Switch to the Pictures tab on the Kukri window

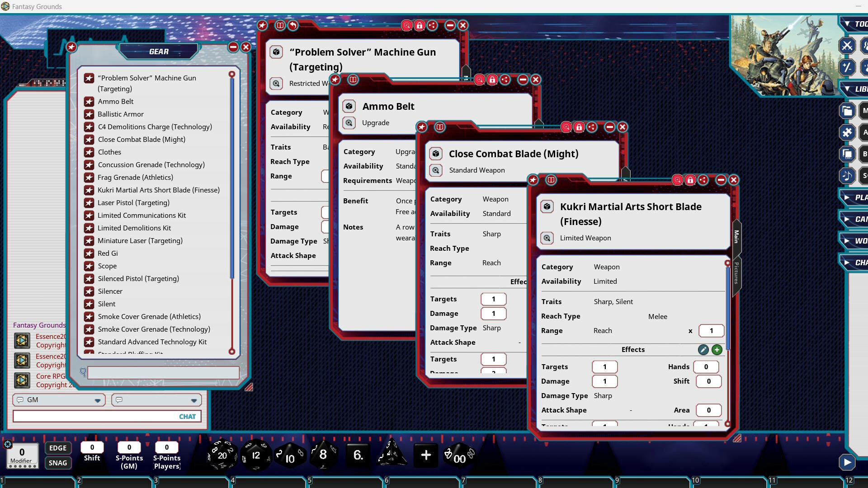pos(737,276)
